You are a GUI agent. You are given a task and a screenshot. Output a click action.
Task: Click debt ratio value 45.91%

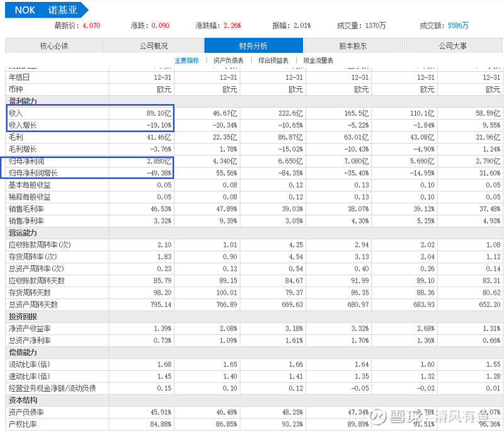[x=161, y=412]
